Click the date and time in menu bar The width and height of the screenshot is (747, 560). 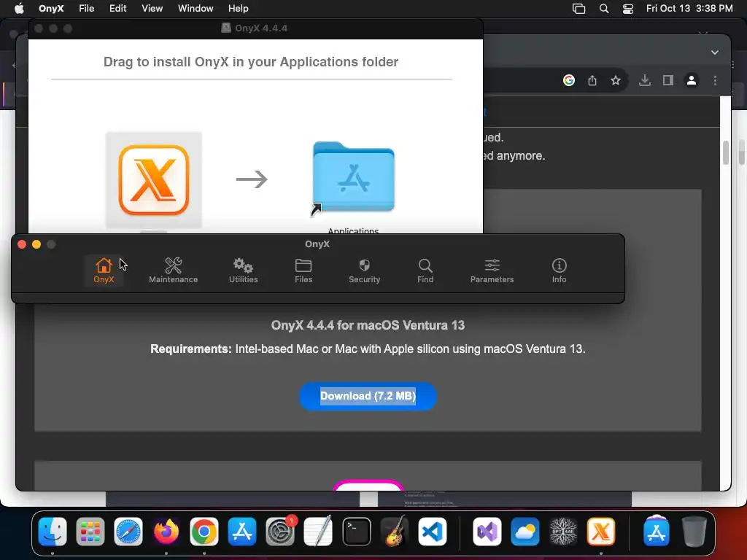[689, 9]
